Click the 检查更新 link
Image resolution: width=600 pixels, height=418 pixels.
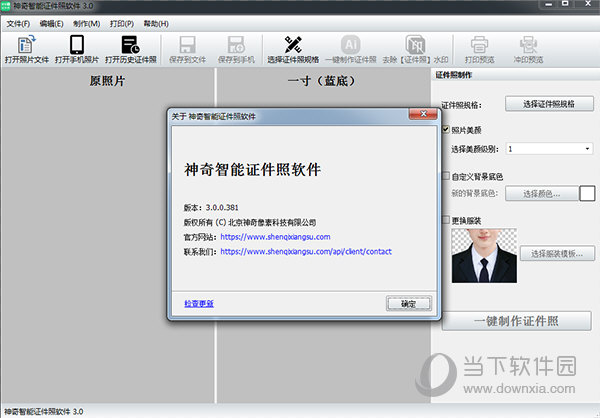tap(199, 303)
